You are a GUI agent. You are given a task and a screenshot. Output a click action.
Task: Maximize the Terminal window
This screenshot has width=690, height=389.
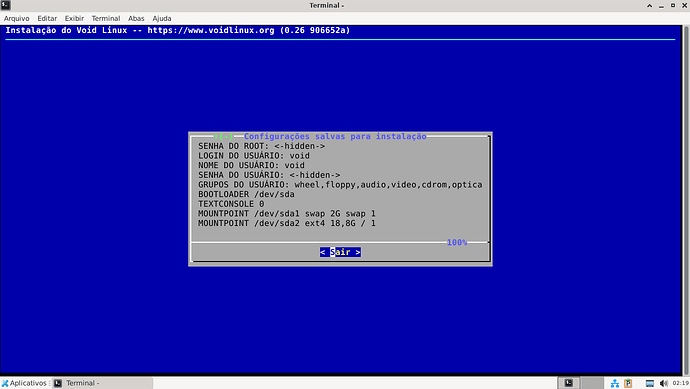pos(673,5)
